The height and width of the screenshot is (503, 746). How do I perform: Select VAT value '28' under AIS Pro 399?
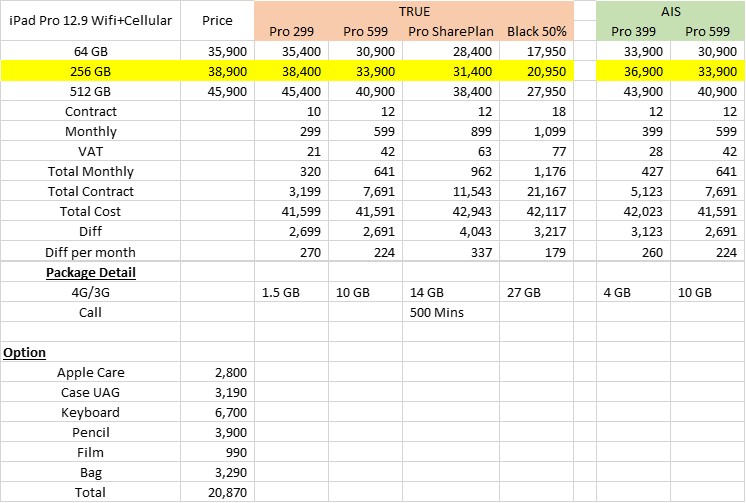633,151
